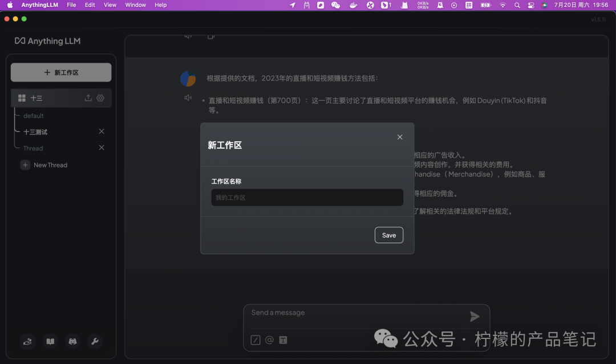
Task: Click the @ agent icon below message input
Action: tap(269, 340)
